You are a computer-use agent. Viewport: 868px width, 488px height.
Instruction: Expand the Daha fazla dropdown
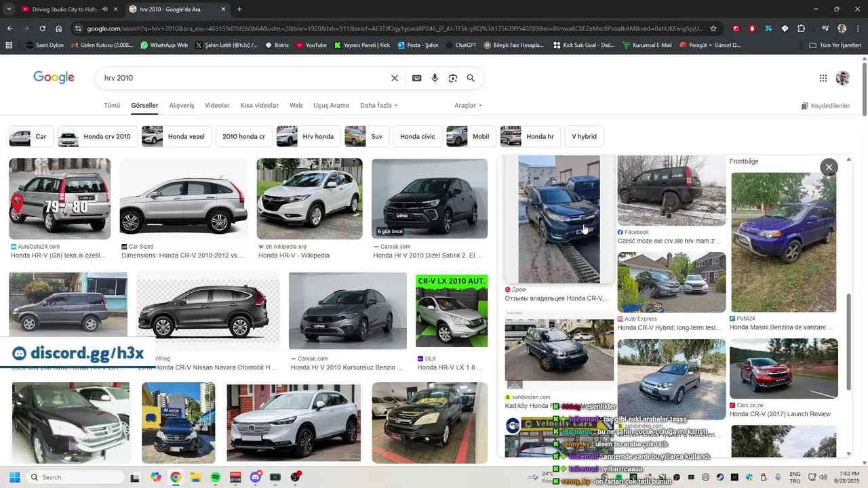[378, 106]
